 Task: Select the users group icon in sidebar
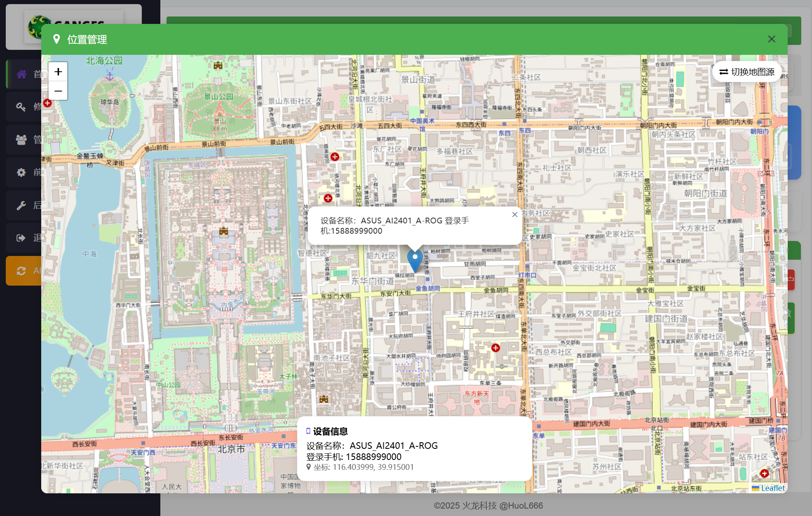[x=21, y=140]
